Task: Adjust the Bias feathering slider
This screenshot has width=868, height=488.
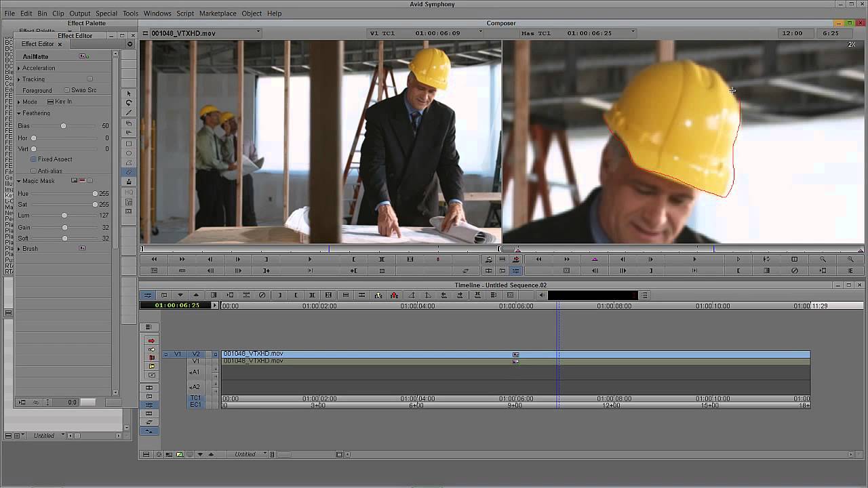Action: 64,126
